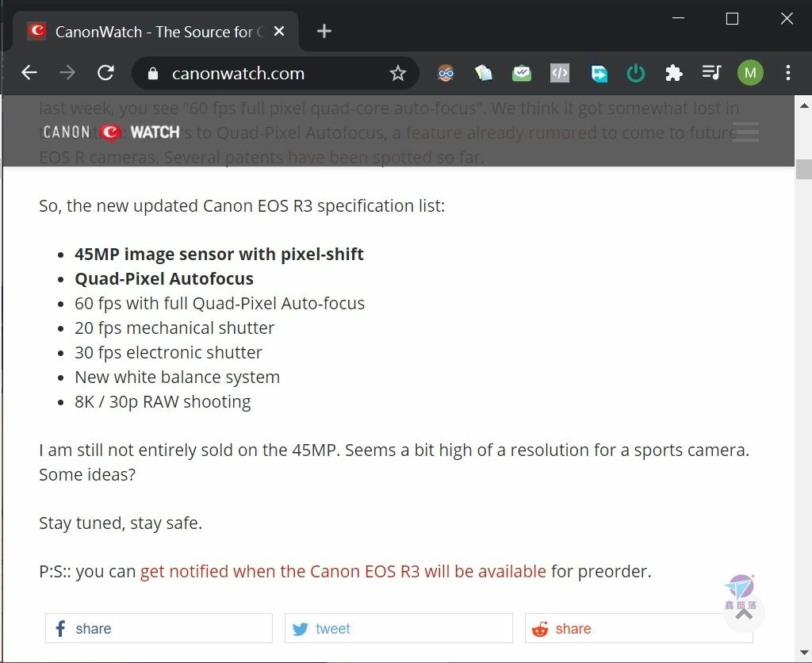
Task: Click the back-to-top chevron button
Action: (744, 613)
